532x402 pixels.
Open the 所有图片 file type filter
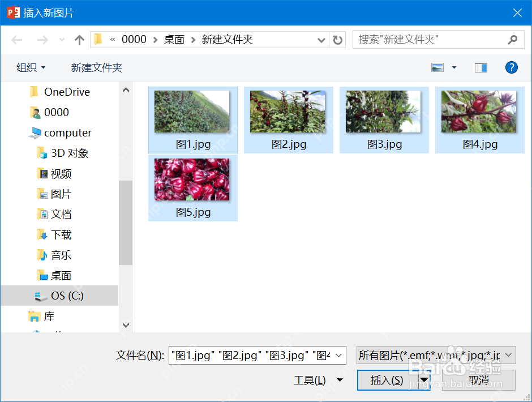[x=436, y=355]
